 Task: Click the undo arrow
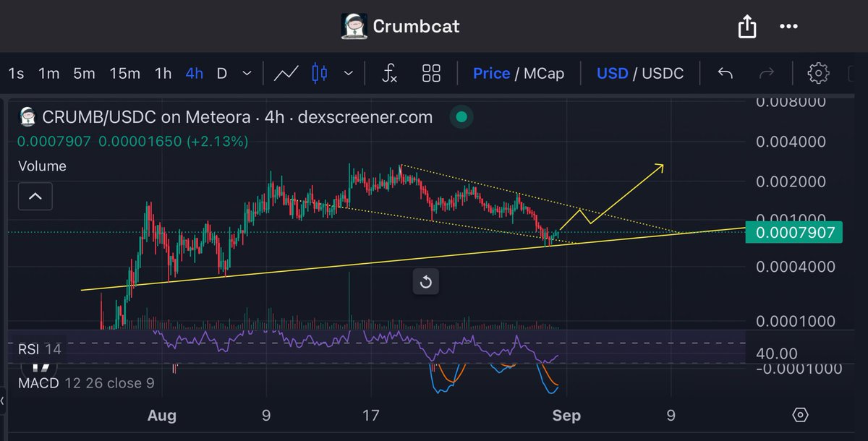coord(725,73)
